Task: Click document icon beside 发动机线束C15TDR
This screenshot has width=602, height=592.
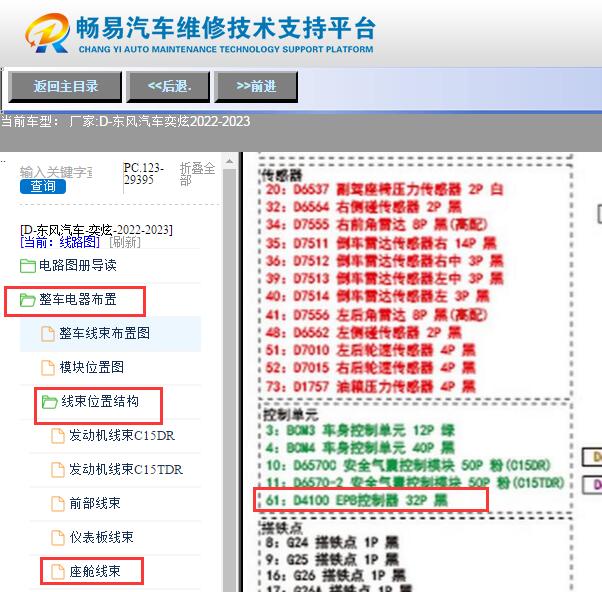Action: click(58, 470)
